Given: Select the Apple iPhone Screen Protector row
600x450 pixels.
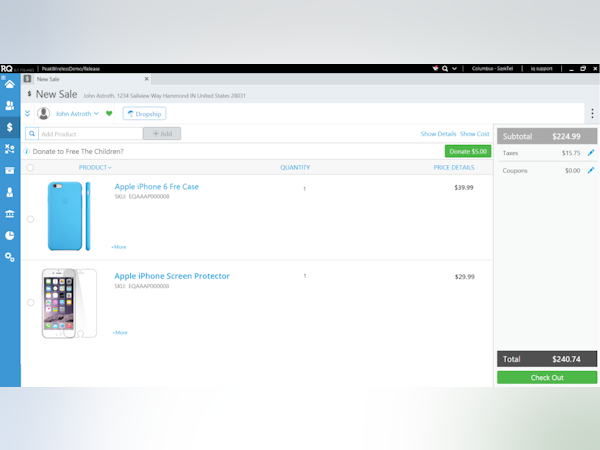Looking at the screenshot, I should [x=31, y=303].
